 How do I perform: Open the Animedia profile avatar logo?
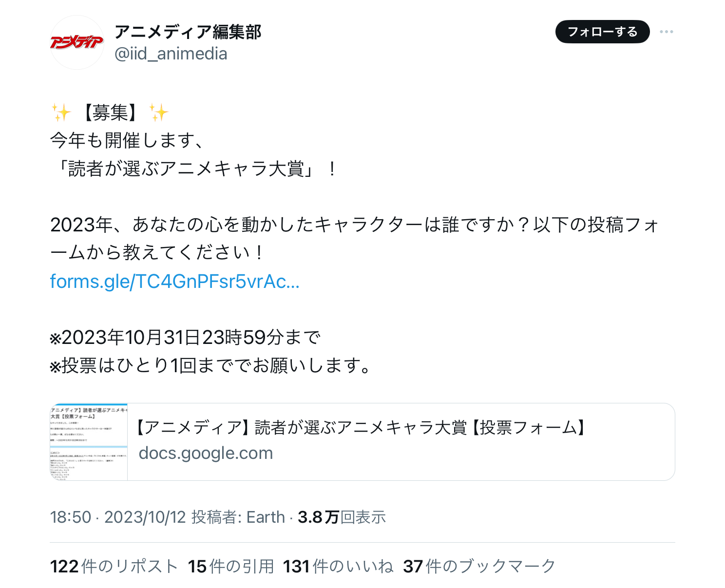pyautogui.click(x=77, y=42)
